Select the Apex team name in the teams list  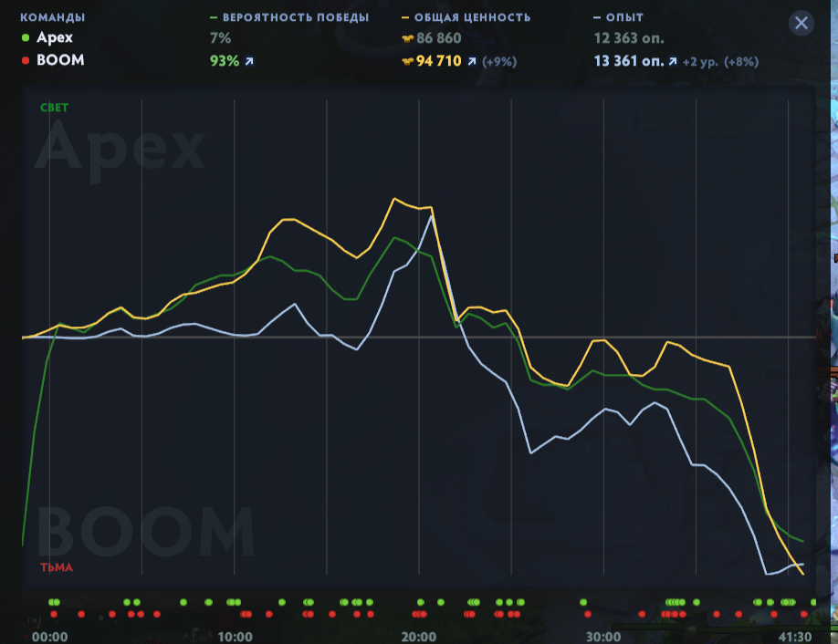pyautogui.click(x=55, y=38)
